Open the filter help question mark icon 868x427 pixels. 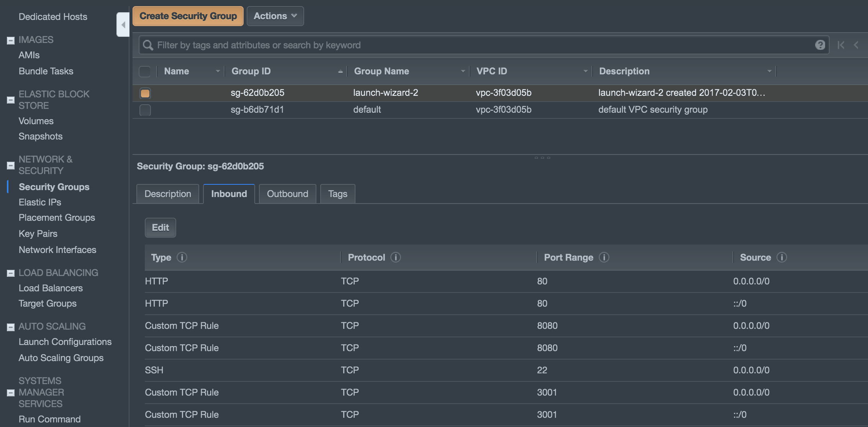tap(820, 45)
